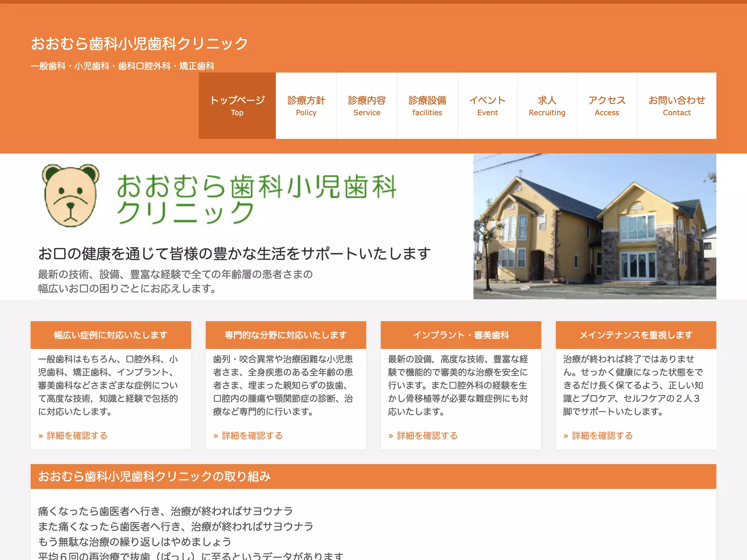Go to お問い合わせ Contact page

tap(677, 106)
